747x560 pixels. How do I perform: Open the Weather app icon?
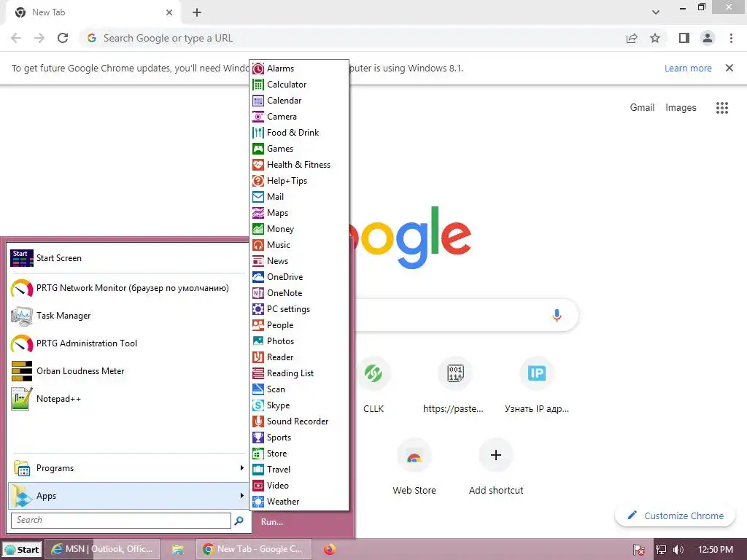[x=258, y=502]
